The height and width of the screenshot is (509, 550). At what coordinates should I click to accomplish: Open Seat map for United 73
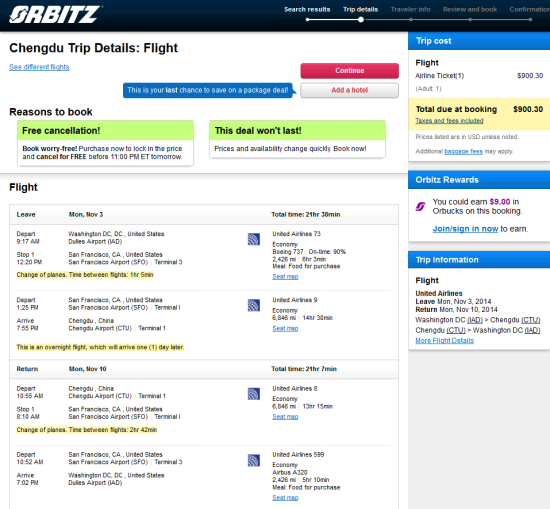click(285, 276)
